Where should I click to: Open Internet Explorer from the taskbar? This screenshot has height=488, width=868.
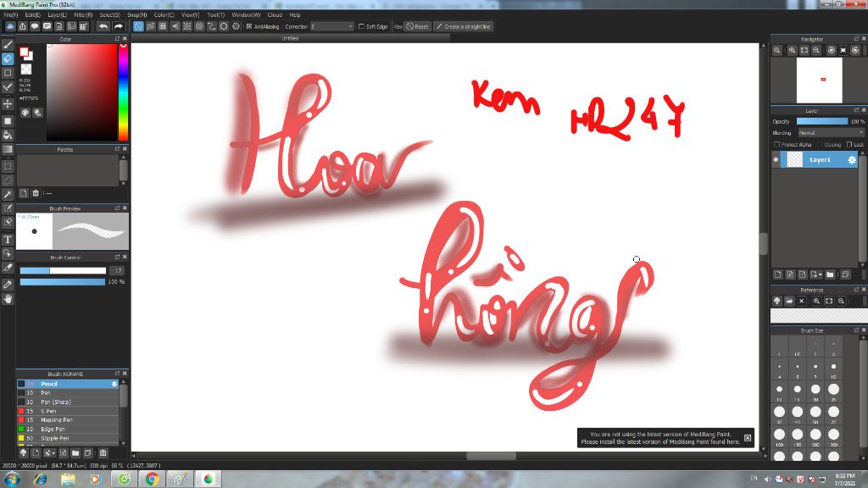pos(40,480)
